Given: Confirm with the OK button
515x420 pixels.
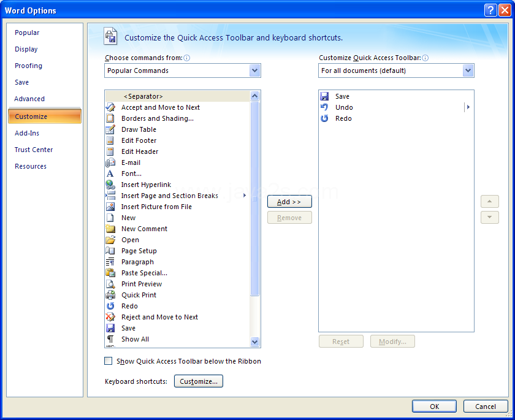Looking at the screenshot, I should point(434,407).
